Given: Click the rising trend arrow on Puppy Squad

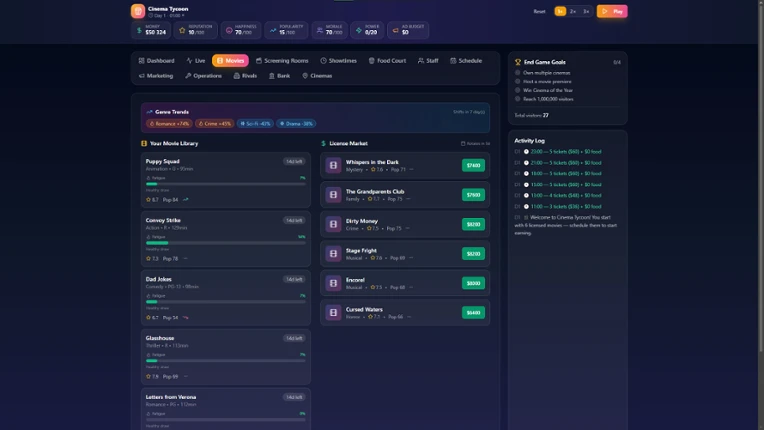Looking at the screenshot, I should click(186, 200).
